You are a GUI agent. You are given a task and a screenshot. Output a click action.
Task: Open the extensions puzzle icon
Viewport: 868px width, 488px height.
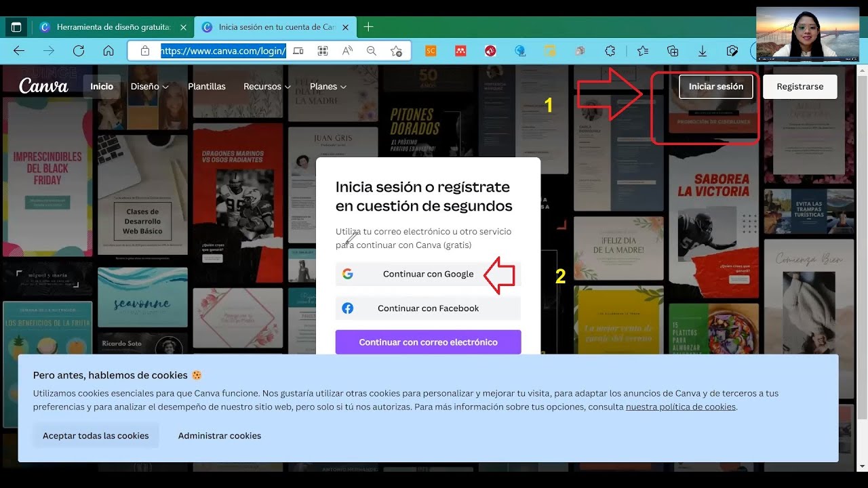click(x=610, y=51)
